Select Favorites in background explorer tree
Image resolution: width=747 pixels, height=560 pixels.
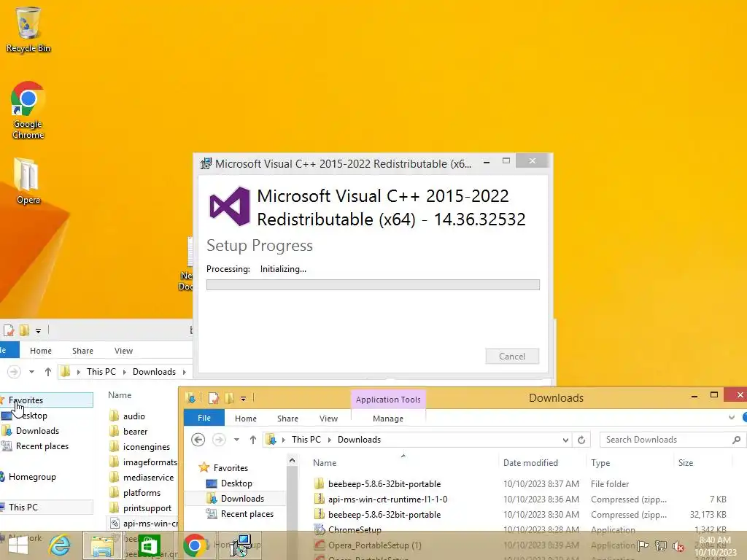point(26,400)
